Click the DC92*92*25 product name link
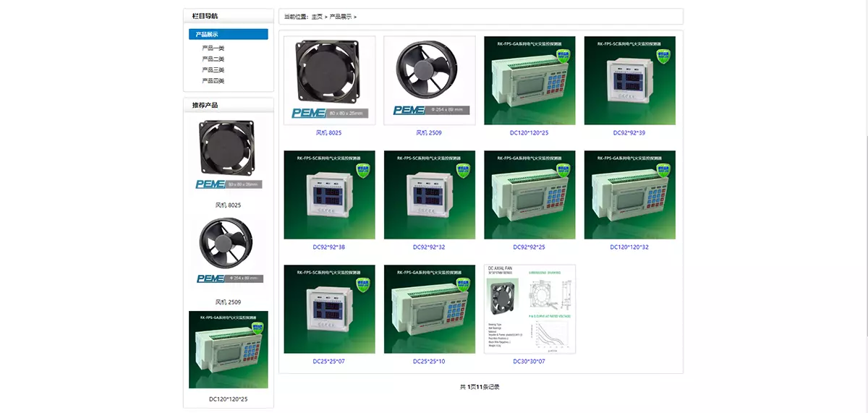The height and width of the screenshot is (413, 868). [x=529, y=247]
